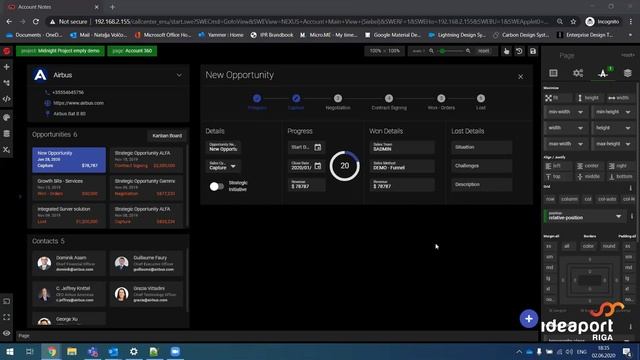Click the zoom out magnifier icon

pos(431,51)
